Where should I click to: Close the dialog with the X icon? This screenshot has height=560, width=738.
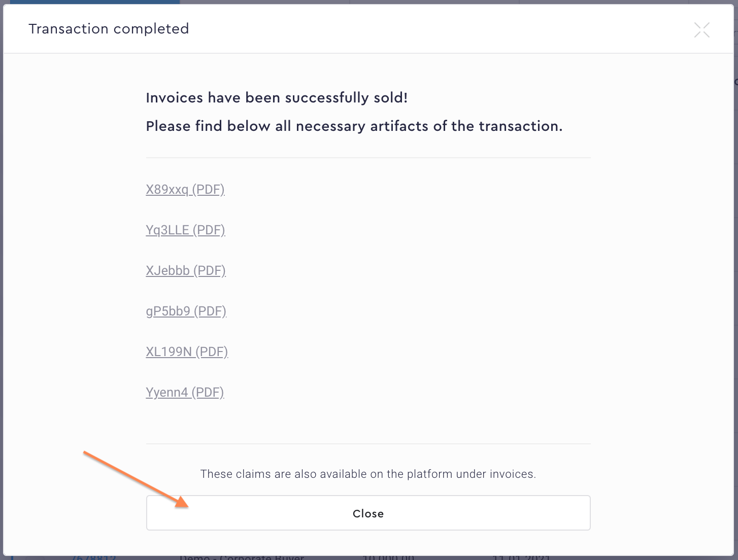701,30
